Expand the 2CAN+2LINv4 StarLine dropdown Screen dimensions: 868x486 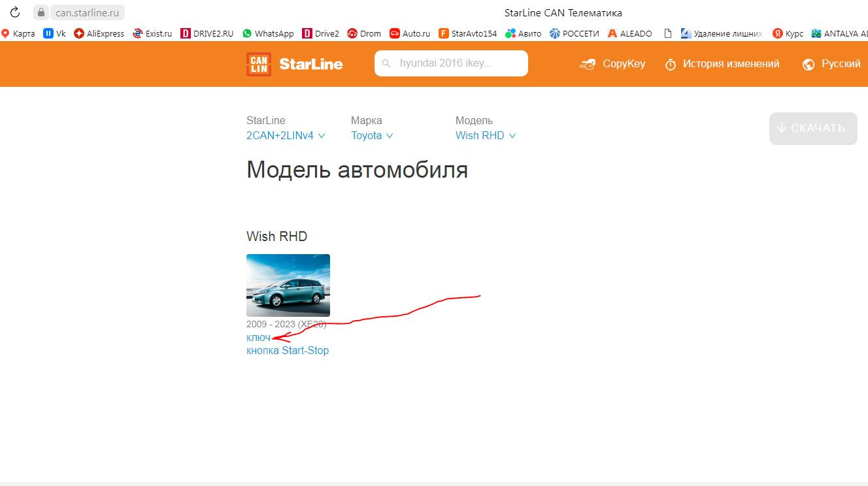coord(286,136)
